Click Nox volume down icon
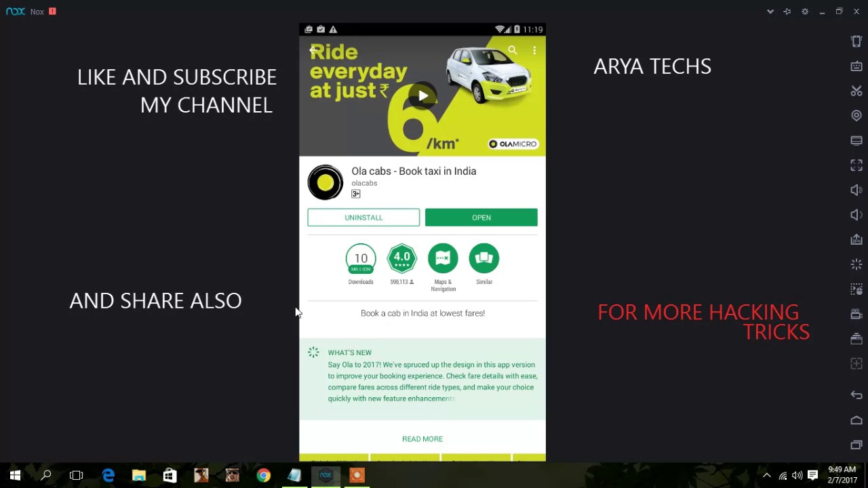 point(856,215)
